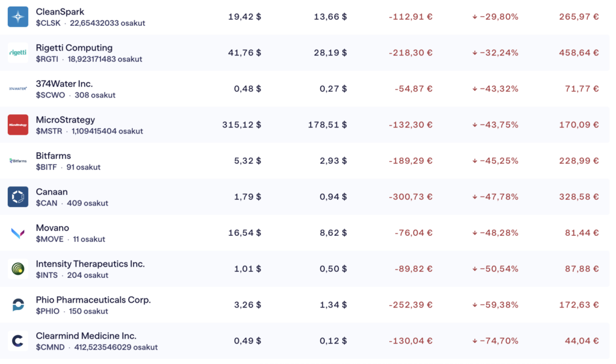Click the Movano logo icon
Viewport: 616px width, 364px height.
coord(18,233)
